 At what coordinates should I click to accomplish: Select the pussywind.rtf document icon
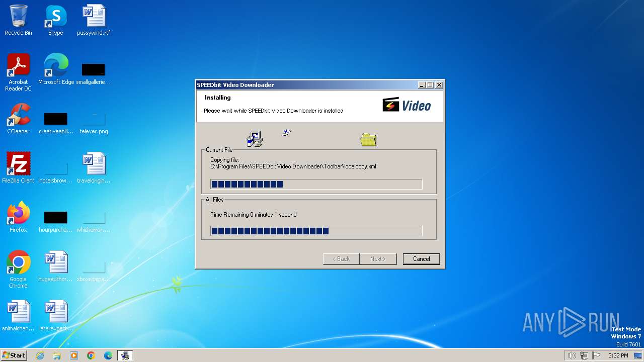pos(94,20)
